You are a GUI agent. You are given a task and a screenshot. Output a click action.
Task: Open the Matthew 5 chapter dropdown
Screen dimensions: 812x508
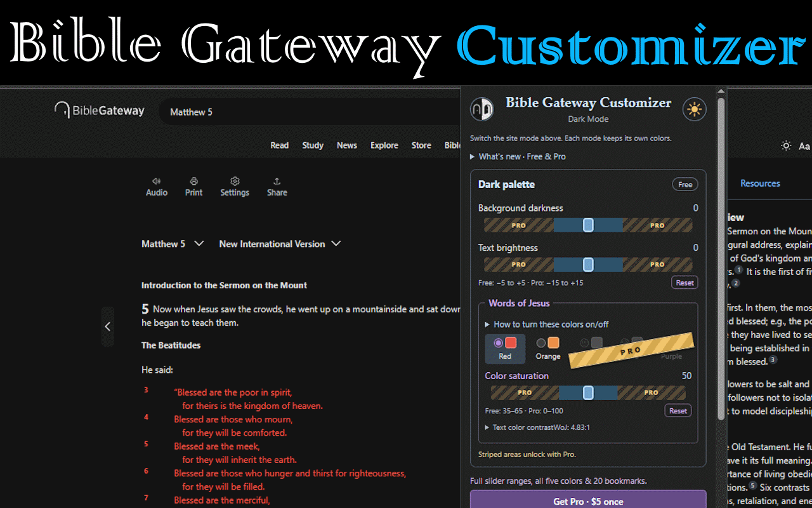click(x=173, y=244)
